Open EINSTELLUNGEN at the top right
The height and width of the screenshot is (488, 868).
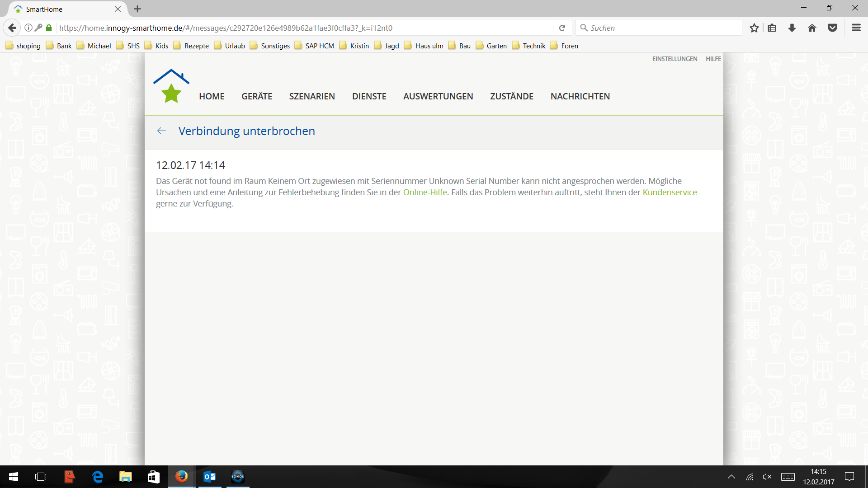(675, 59)
